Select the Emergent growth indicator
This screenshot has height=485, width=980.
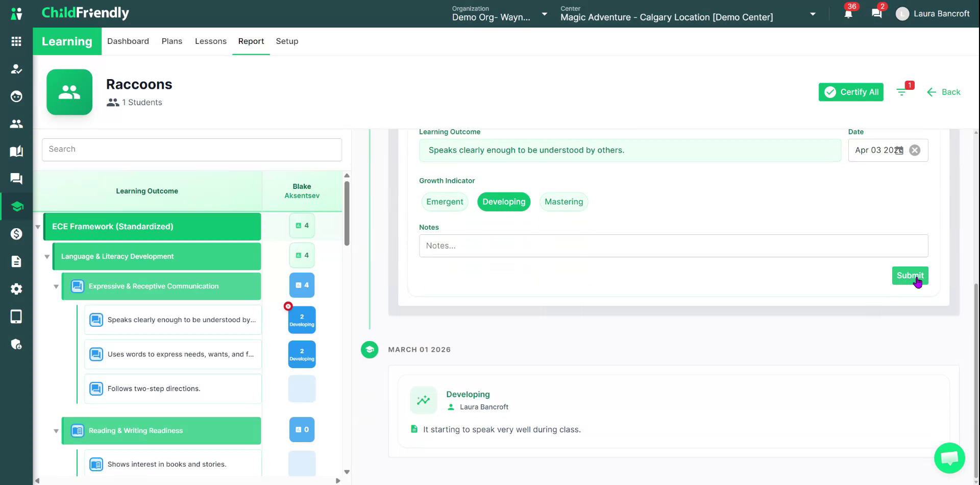pyautogui.click(x=445, y=202)
